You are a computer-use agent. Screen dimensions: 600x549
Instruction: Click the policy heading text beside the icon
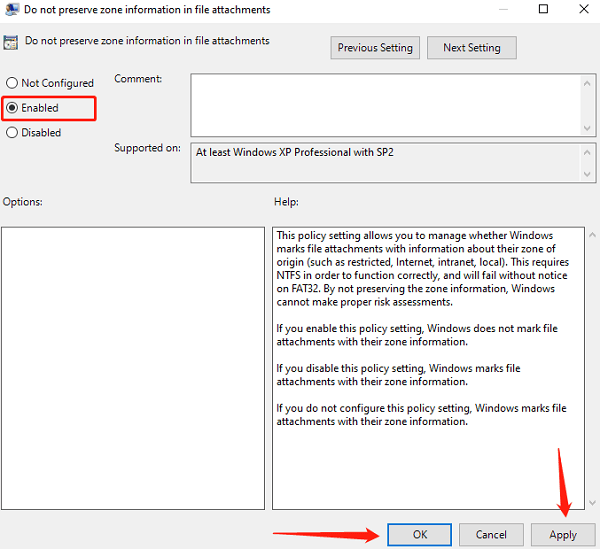tap(147, 41)
